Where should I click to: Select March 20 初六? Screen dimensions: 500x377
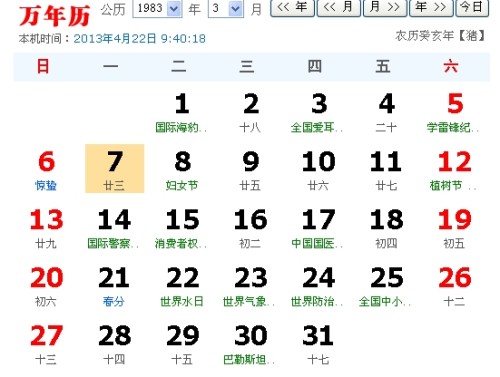tap(46, 286)
